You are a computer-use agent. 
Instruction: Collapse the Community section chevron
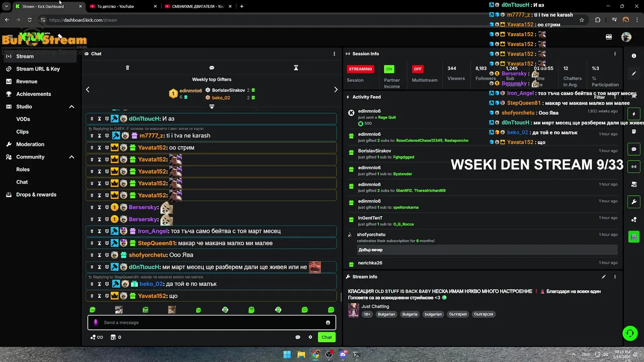point(71,157)
